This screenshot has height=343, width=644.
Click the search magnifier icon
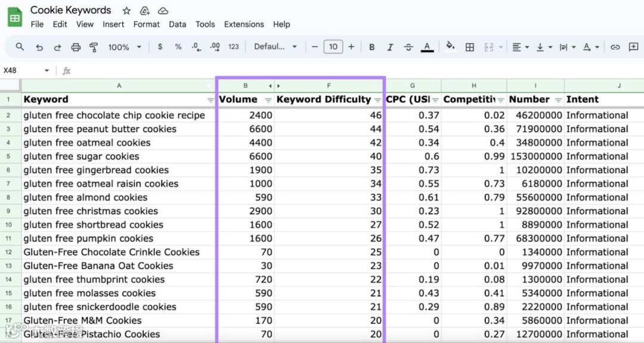[20, 47]
